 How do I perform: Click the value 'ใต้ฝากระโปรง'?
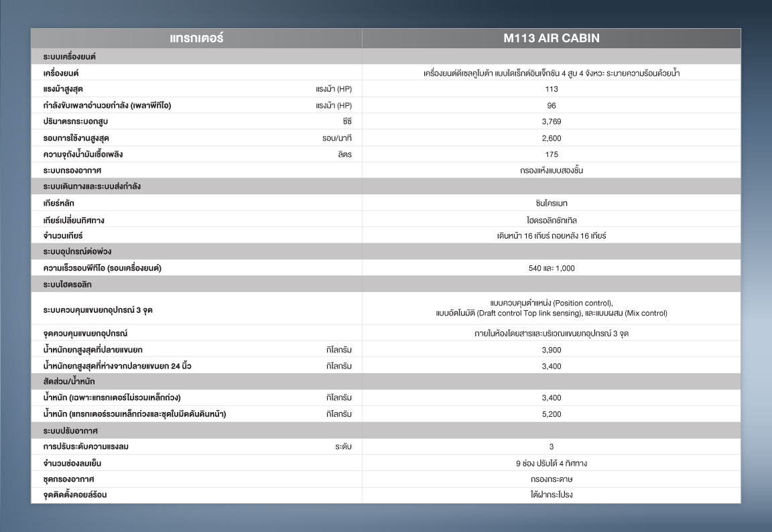coord(552,494)
